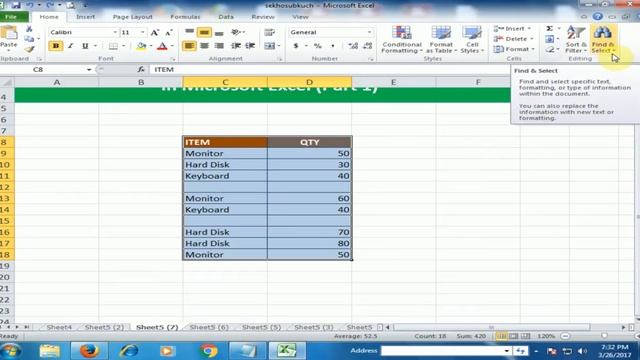The image size is (640, 360).
Task: Click the Decrease Indent icon
Action: pyautogui.click(x=236, y=46)
